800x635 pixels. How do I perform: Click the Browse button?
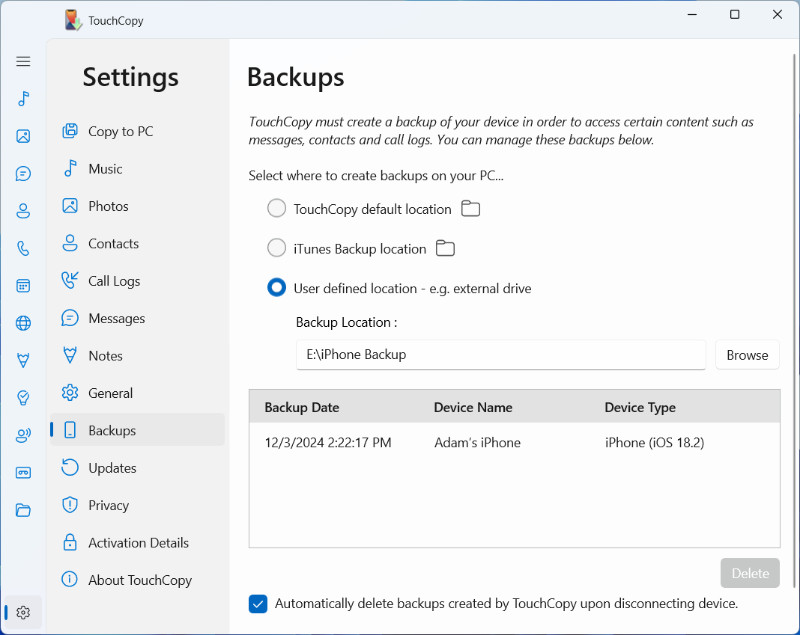pyautogui.click(x=747, y=355)
